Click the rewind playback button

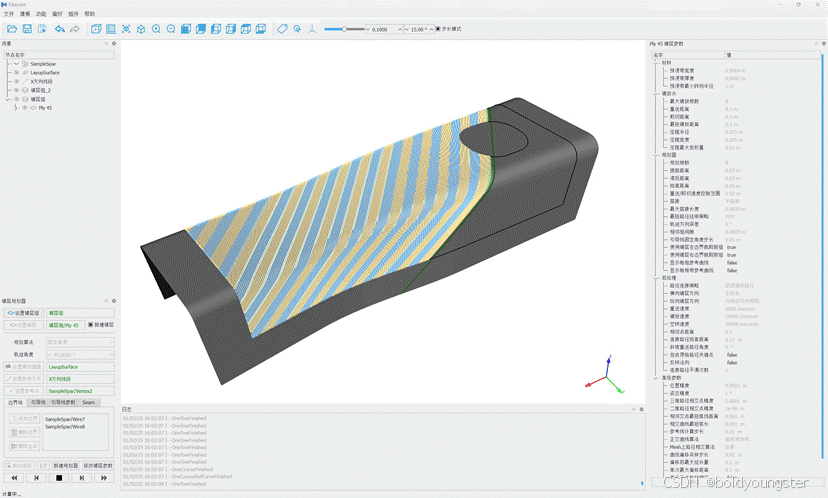pyautogui.click(x=14, y=478)
